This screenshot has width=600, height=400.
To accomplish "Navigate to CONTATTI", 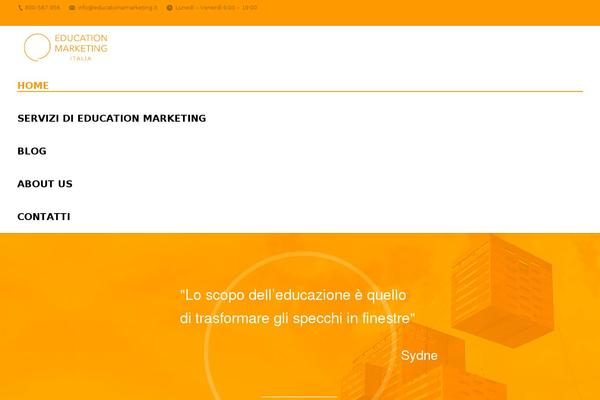I will tap(44, 217).
